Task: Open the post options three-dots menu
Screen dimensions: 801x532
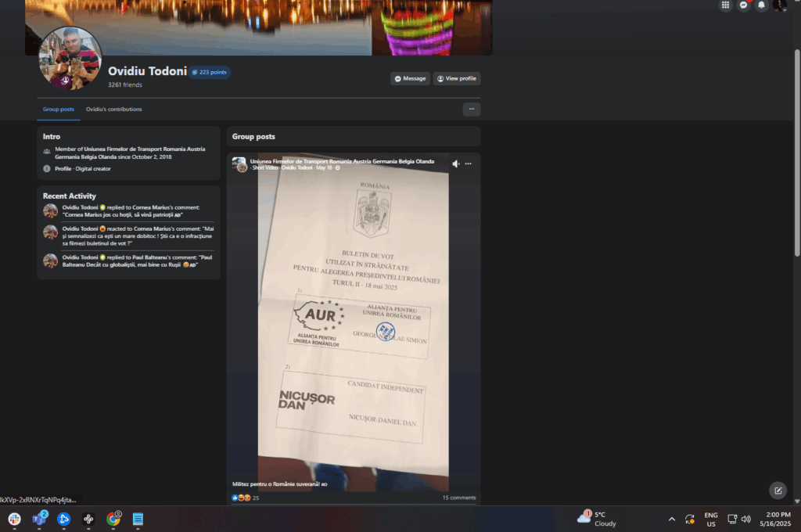Action: (468, 164)
